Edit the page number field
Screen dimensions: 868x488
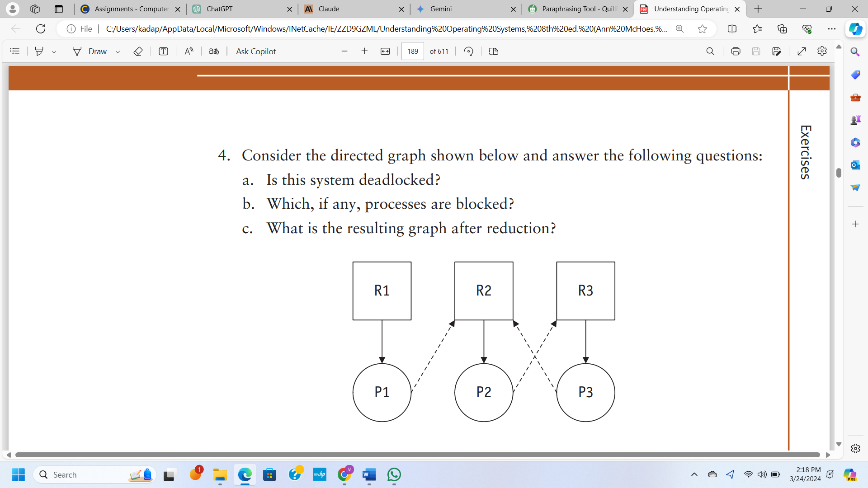point(413,51)
